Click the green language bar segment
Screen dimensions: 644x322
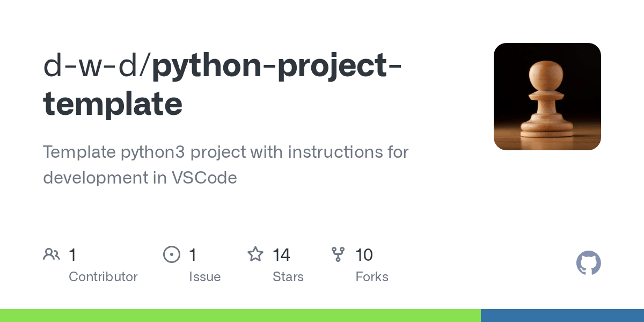click(240, 316)
